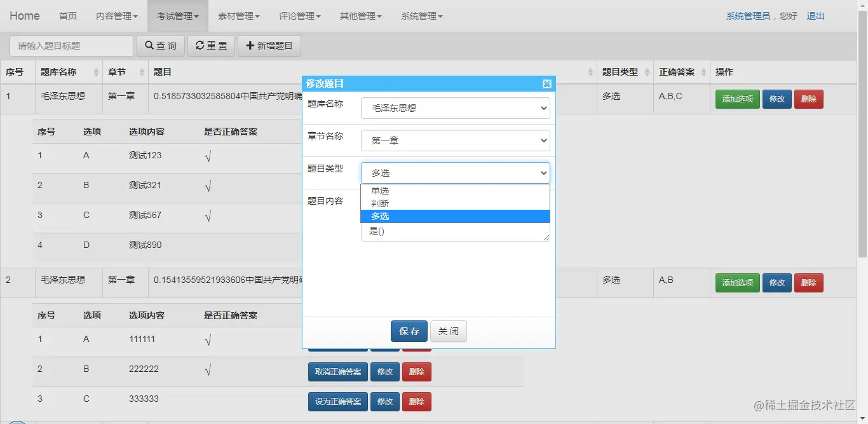Click the 重置 reset button
Viewport: 868px width, 424px height.
coord(212,46)
